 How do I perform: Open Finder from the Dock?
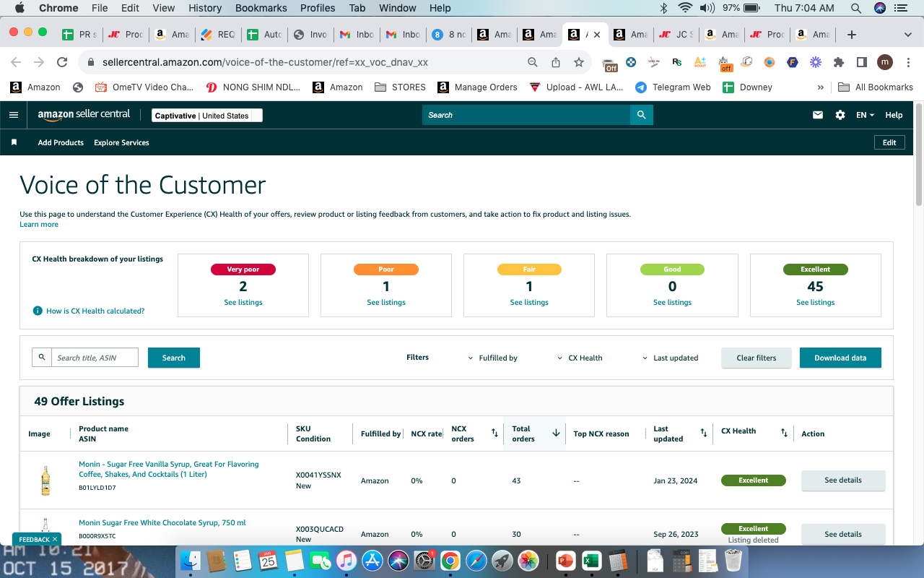point(191,561)
